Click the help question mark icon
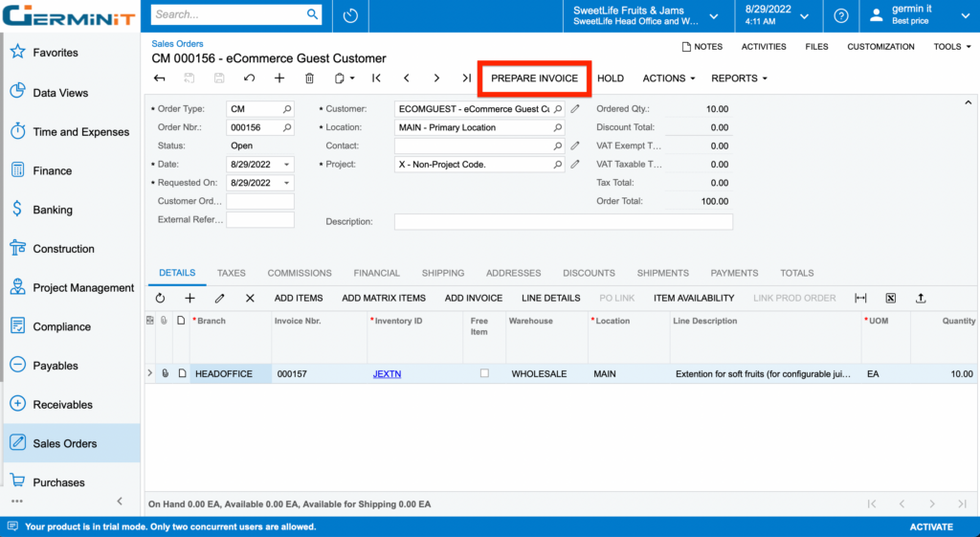The height and width of the screenshot is (537, 980). pyautogui.click(x=840, y=15)
